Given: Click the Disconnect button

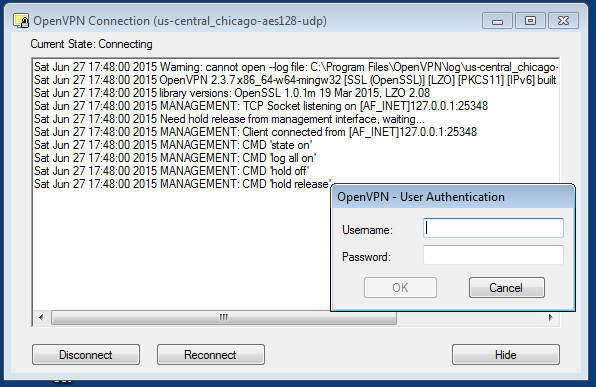Looking at the screenshot, I should coord(86,355).
